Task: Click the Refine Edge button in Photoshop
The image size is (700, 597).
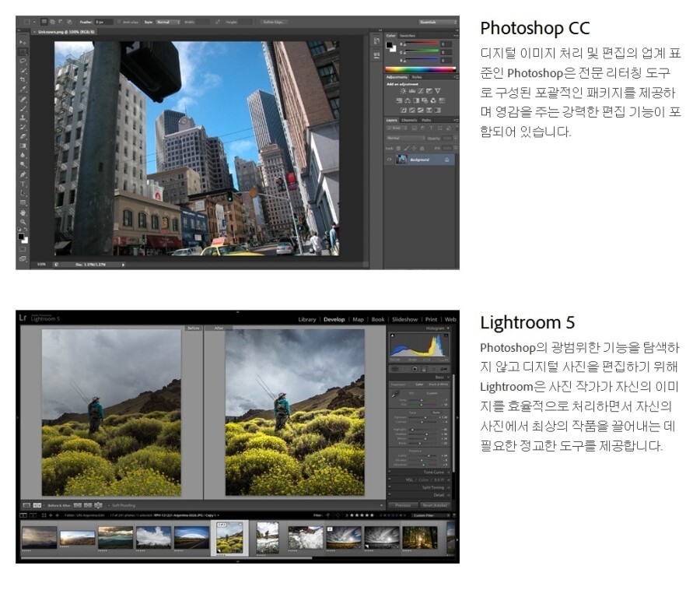Action: point(275,22)
